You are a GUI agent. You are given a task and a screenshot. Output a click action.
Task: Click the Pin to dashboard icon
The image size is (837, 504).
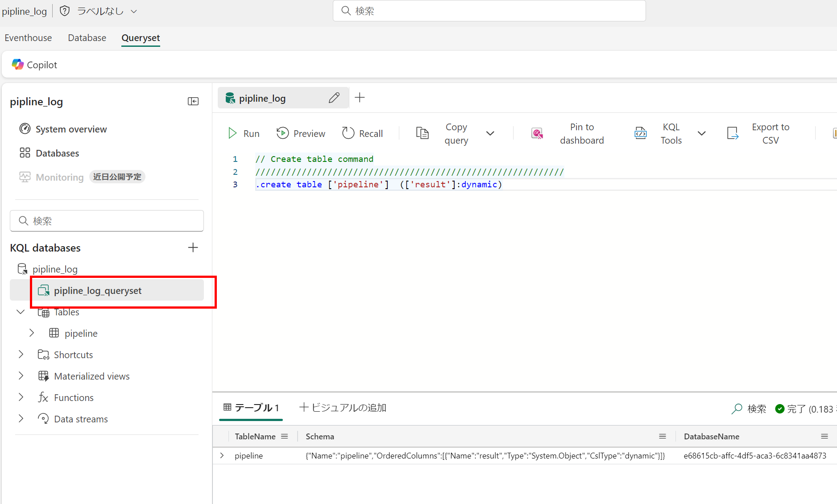[x=537, y=133]
